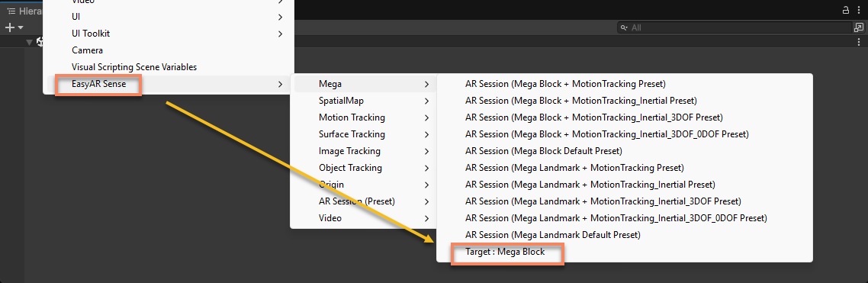Click the open-in-Search-window icon beside search field
Image resolution: width=868 pixels, height=283 pixels.
click(x=859, y=27)
